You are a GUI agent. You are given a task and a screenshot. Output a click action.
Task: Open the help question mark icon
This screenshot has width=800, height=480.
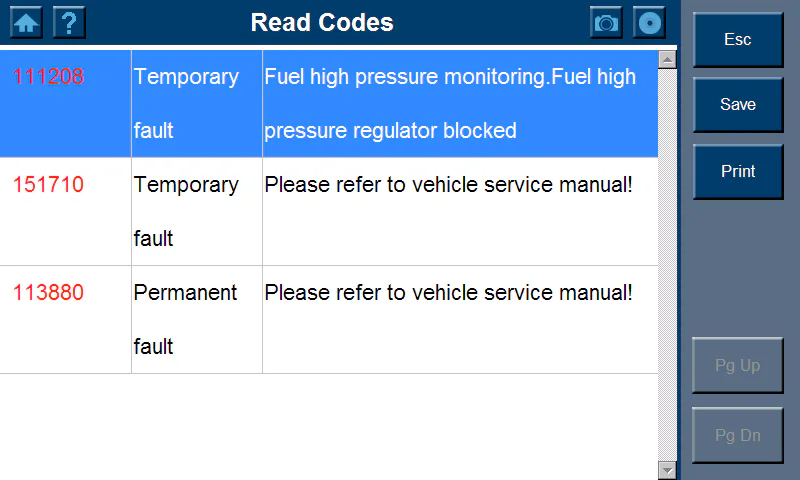[69, 22]
